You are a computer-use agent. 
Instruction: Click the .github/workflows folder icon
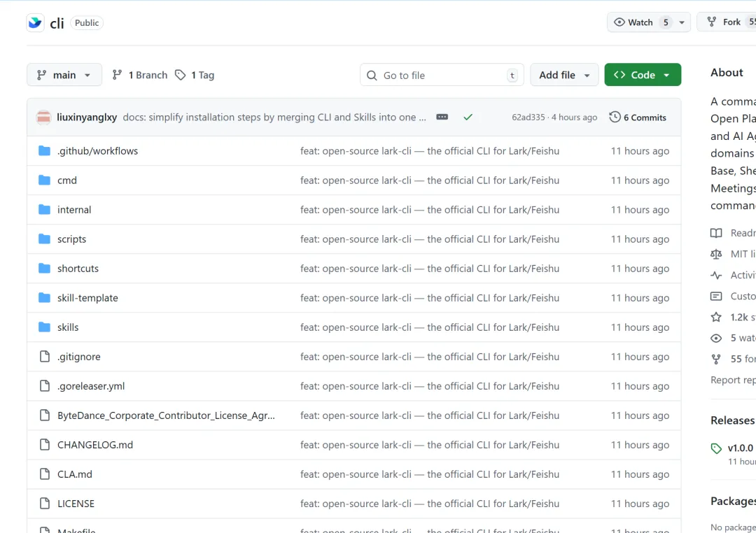[44, 151]
